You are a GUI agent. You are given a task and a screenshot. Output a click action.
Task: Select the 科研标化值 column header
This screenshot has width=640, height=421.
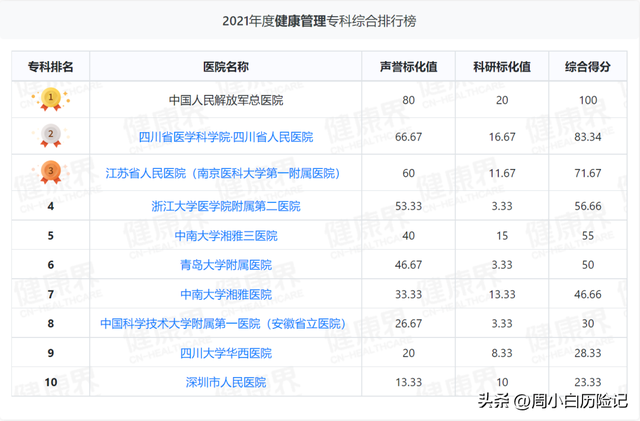pyautogui.click(x=502, y=67)
